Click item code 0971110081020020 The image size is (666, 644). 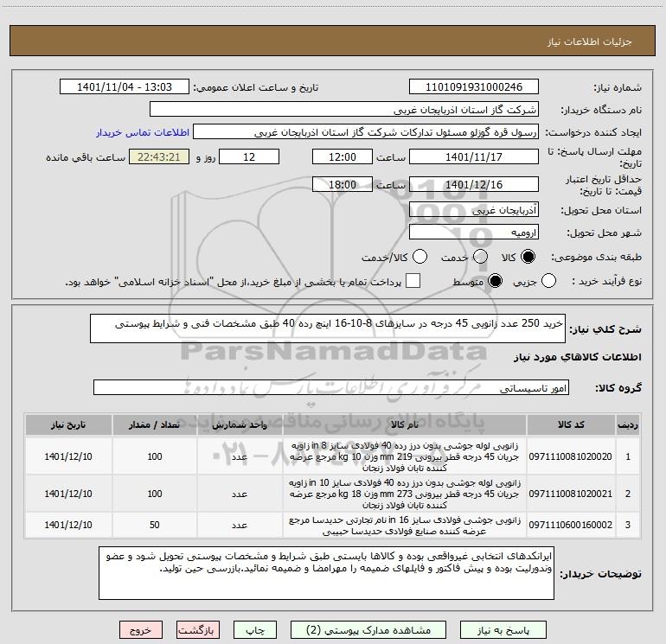pos(571,456)
